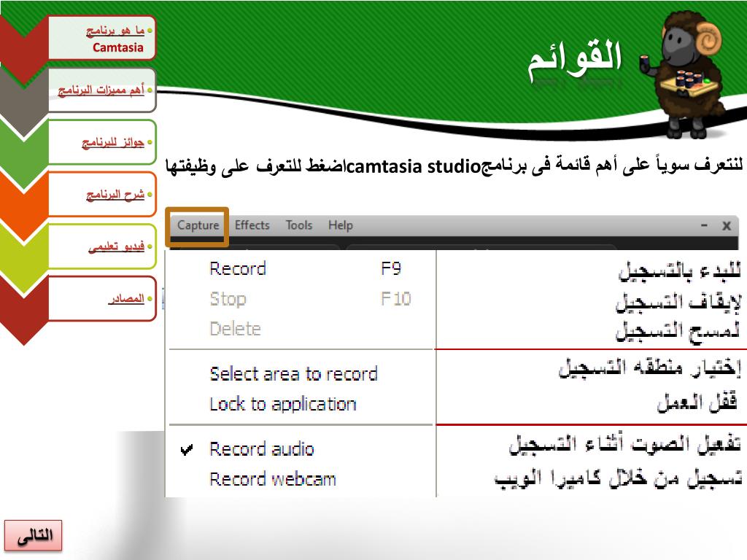This screenshot has width=747, height=560.
Task: Open the Help menu
Action: tap(340, 225)
